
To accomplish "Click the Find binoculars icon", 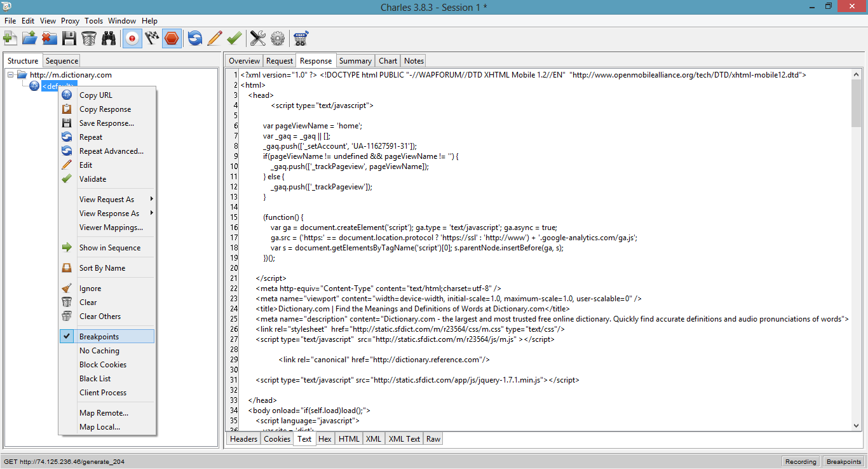I will 109,38.
